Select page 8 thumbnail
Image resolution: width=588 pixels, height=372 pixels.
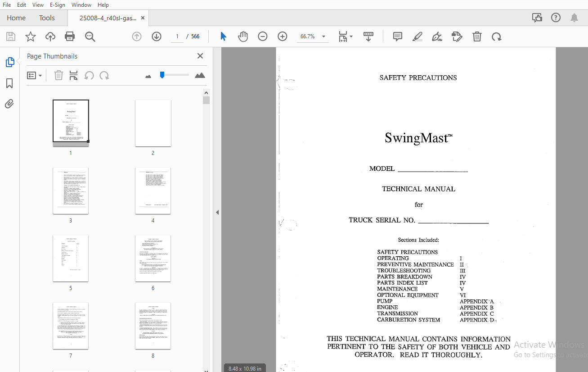click(x=153, y=326)
